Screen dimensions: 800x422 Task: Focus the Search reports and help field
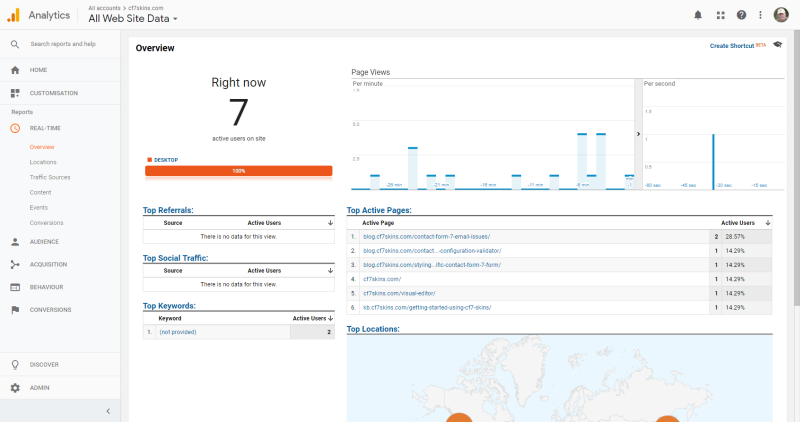pyautogui.click(x=63, y=44)
